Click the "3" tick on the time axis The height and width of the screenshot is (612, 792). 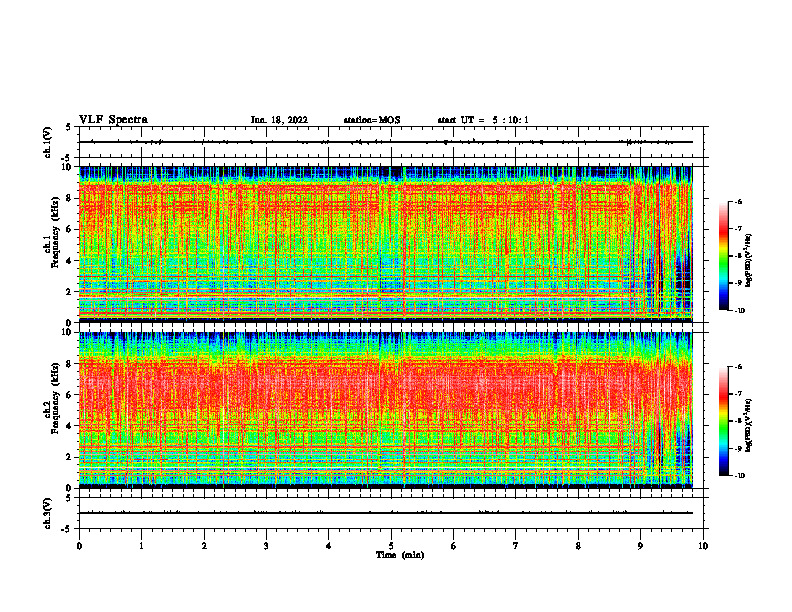tap(266, 546)
